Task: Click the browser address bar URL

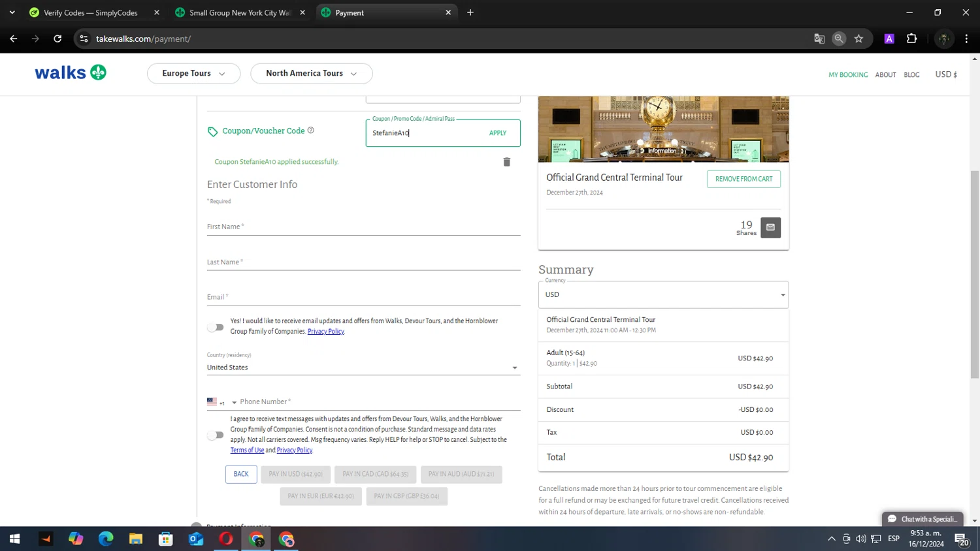Action: tap(143, 39)
